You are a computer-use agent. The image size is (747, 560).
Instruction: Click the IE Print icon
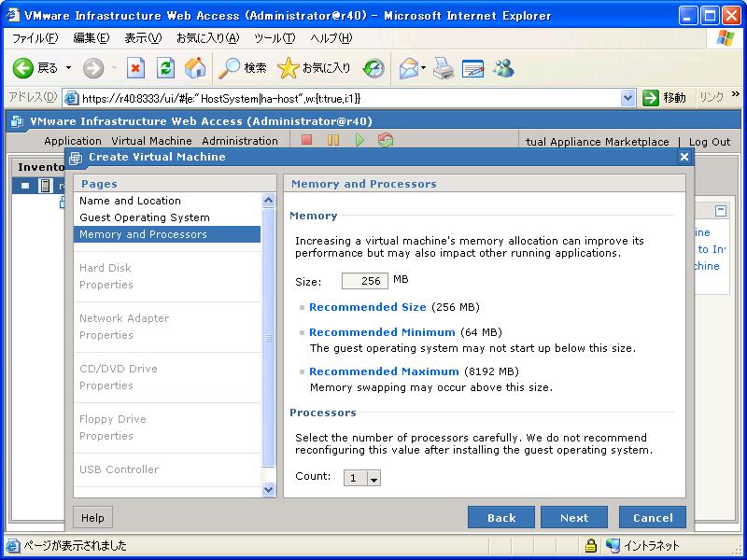(x=444, y=68)
